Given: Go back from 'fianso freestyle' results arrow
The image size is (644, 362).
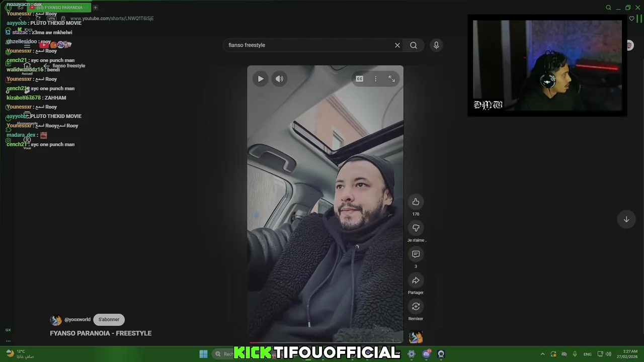Looking at the screenshot, I should coord(46,66).
